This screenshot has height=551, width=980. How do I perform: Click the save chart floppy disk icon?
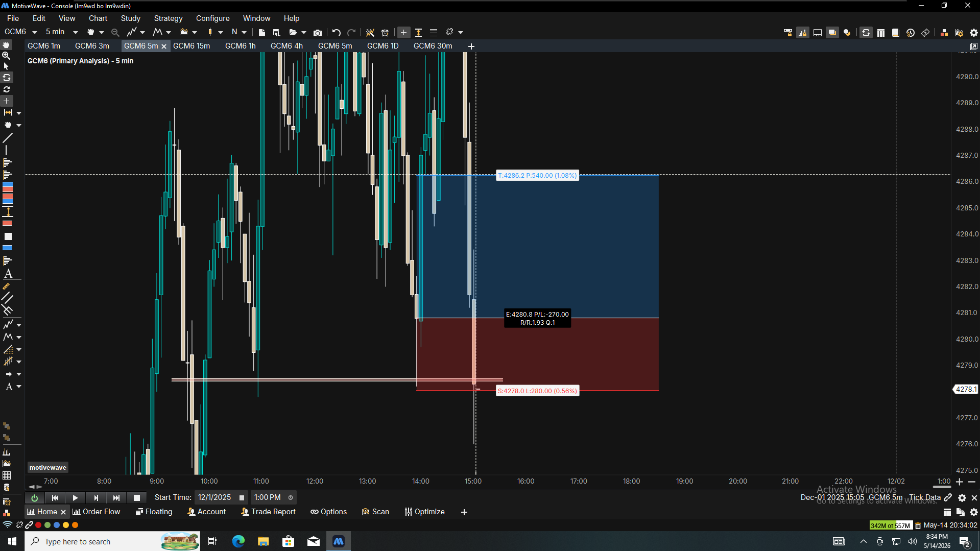277,33
